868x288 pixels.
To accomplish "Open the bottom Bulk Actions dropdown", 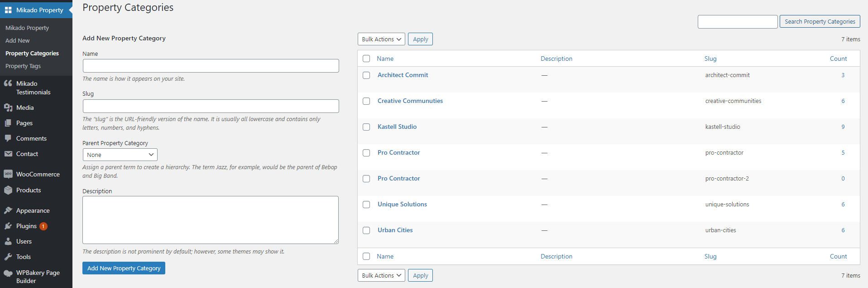I will (x=381, y=276).
